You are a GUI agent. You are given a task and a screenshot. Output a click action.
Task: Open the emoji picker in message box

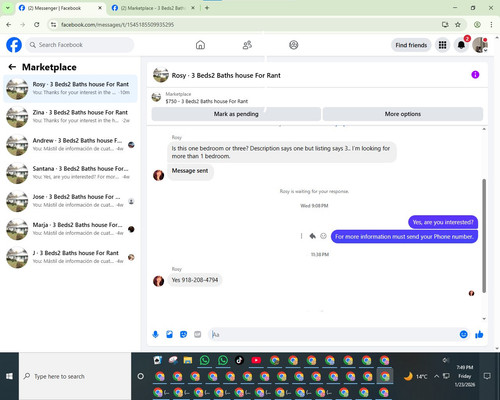(463, 334)
